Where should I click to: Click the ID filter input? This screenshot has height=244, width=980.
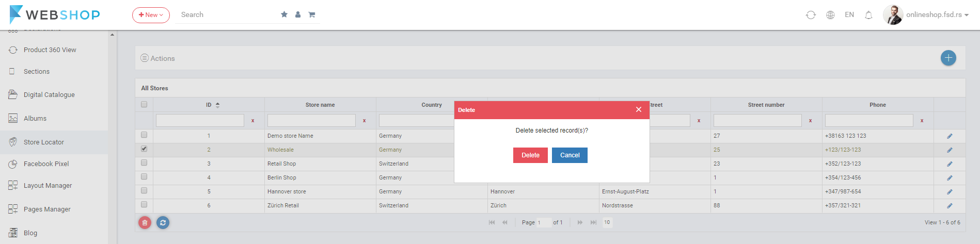click(x=200, y=120)
